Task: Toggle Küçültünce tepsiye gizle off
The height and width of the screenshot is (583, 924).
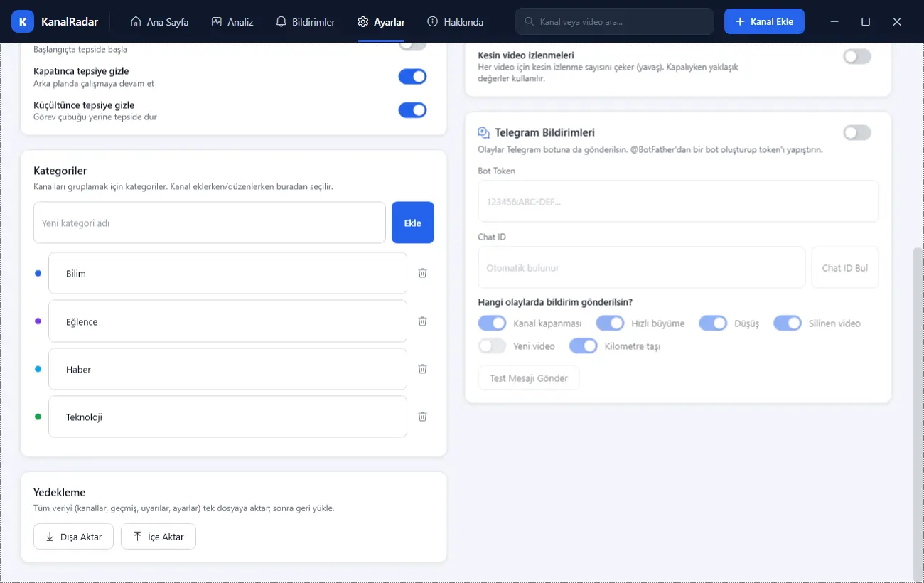Action: [x=412, y=109]
